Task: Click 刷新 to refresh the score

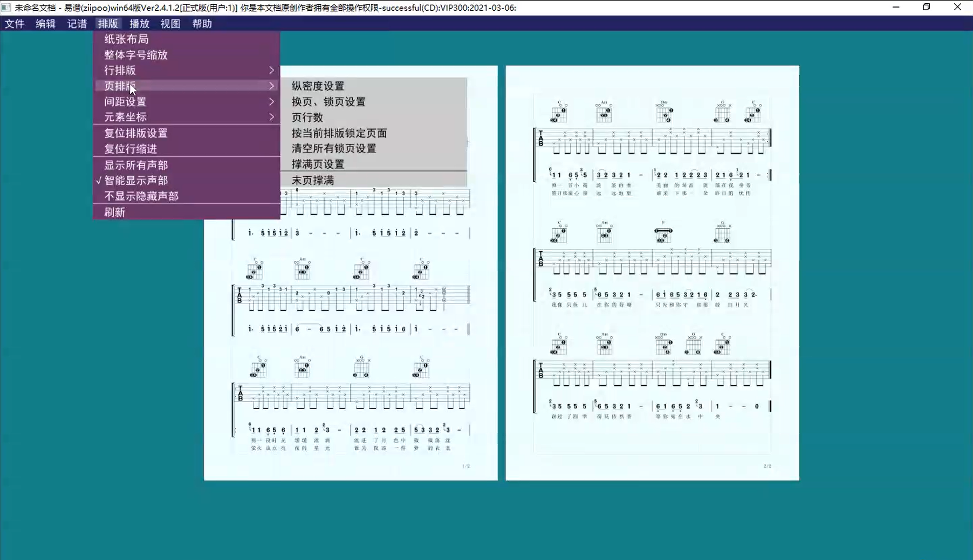Action: pyautogui.click(x=115, y=212)
